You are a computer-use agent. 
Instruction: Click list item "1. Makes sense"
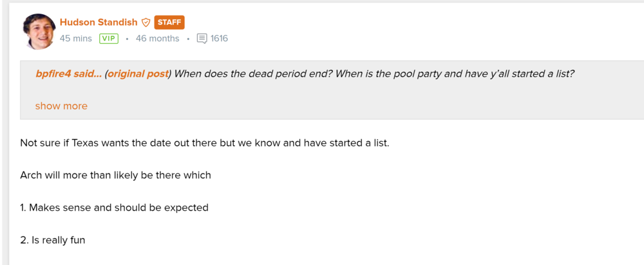pyautogui.click(x=114, y=208)
